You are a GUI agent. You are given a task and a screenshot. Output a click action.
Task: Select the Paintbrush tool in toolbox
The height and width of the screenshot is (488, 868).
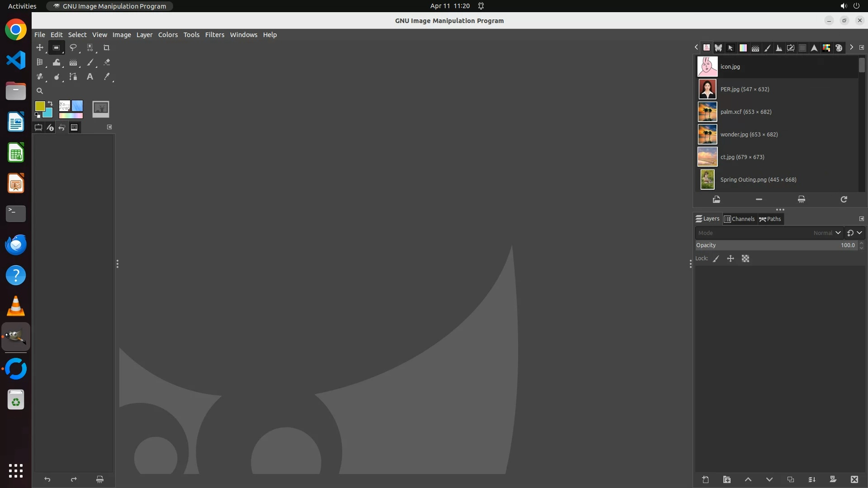(x=90, y=62)
